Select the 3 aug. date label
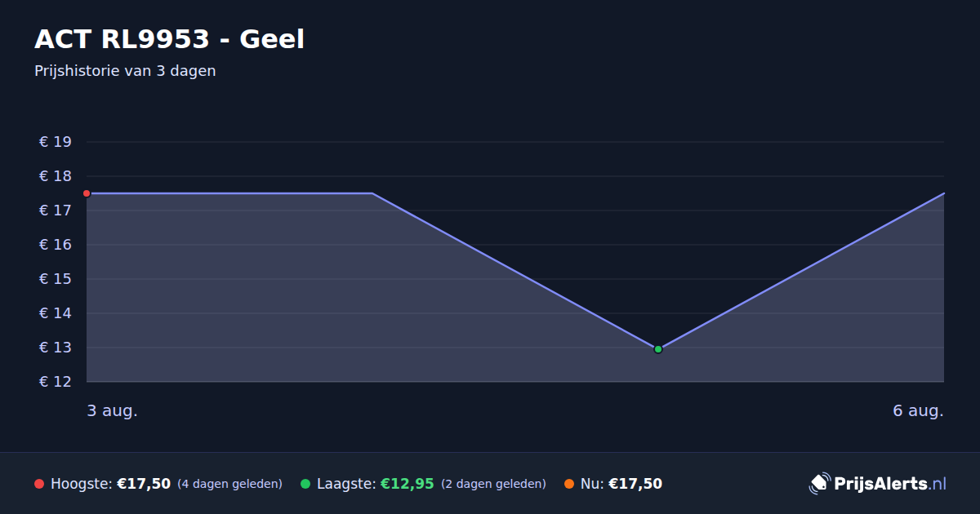The width and height of the screenshot is (980, 514). (112, 410)
